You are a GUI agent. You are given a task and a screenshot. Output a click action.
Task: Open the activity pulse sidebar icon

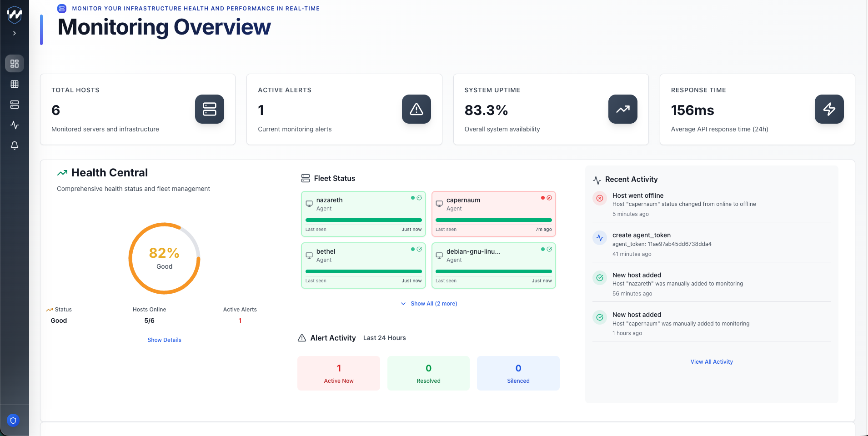[15, 125]
